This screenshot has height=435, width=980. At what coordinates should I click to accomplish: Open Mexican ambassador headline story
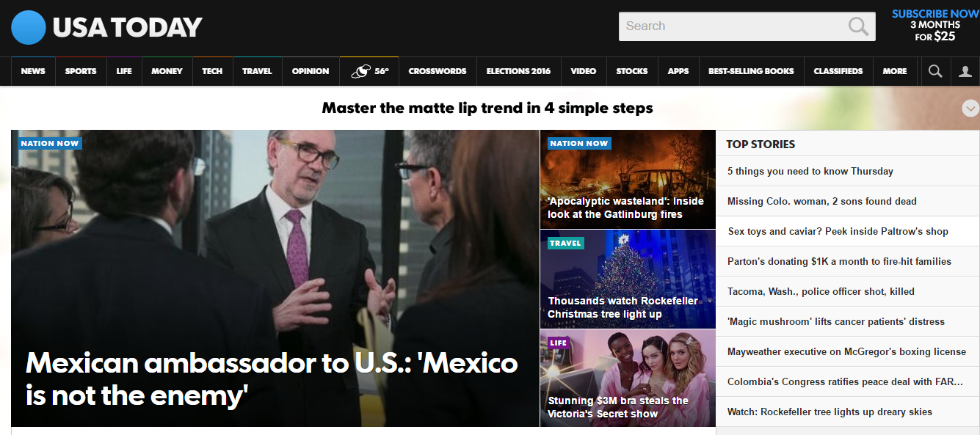(x=272, y=379)
